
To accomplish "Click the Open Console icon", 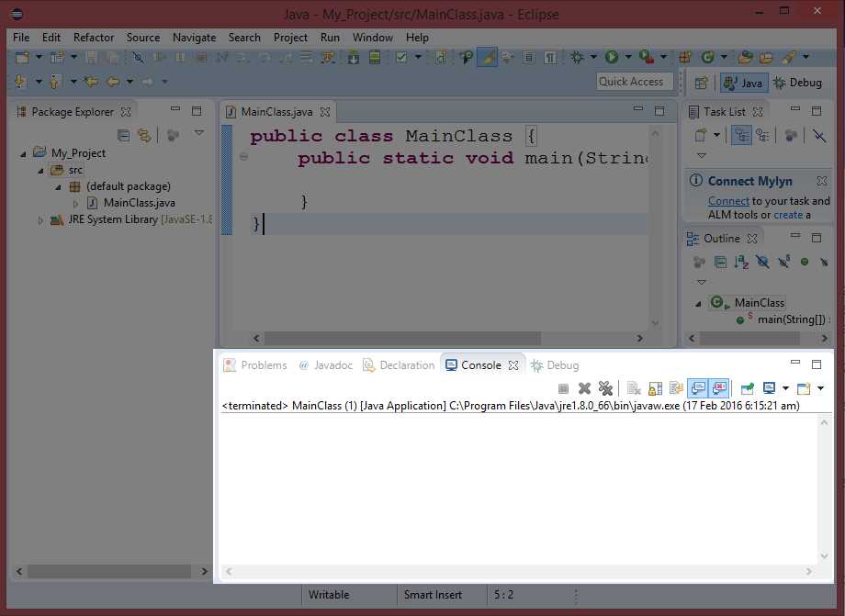I will click(x=804, y=387).
